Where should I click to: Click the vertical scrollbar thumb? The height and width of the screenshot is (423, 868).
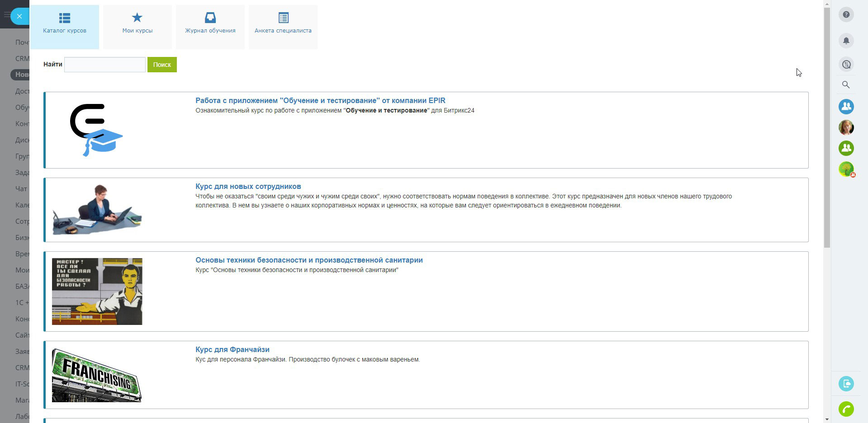pos(827,127)
